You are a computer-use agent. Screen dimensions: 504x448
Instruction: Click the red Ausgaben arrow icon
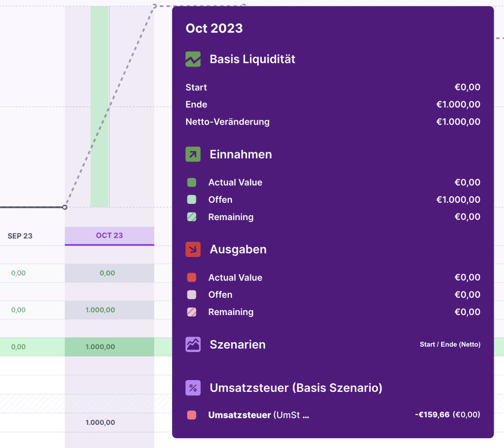point(193,250)
